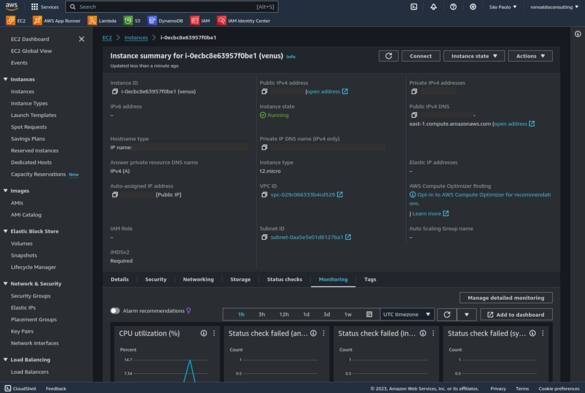Open CloudShell from the top bar icon
The width and height of the screenshot is (585, 393).
pyautogui.click(x=414, y=7)
